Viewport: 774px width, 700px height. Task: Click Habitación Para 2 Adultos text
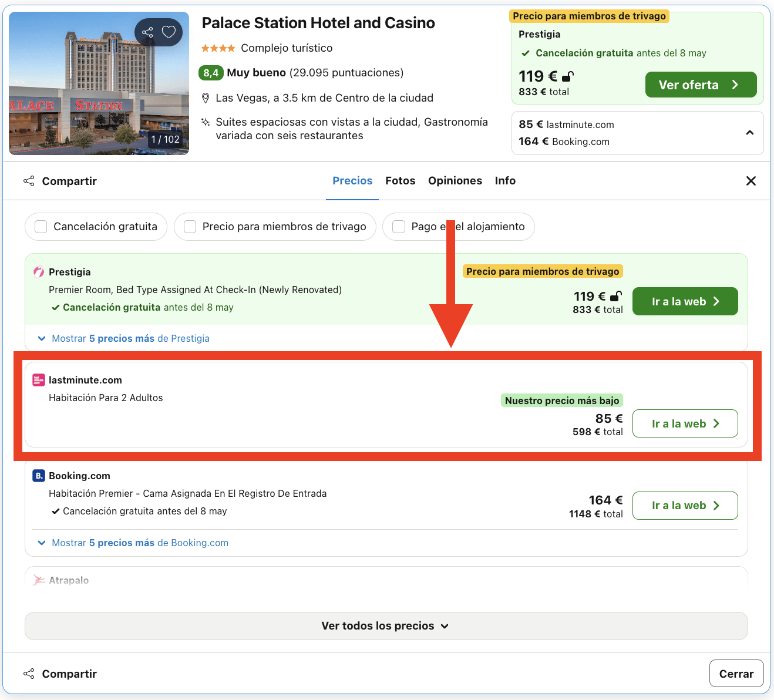[106, 398]
